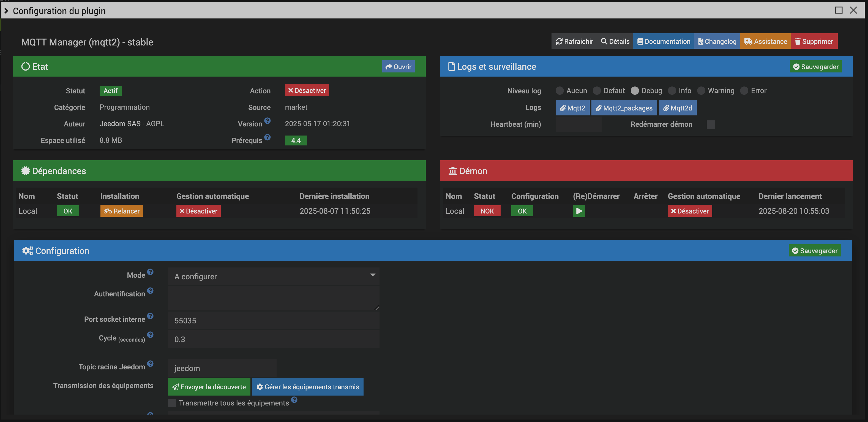Check the Redémarrer démon checkbox
Screen dimensions: 868x422
711,125
